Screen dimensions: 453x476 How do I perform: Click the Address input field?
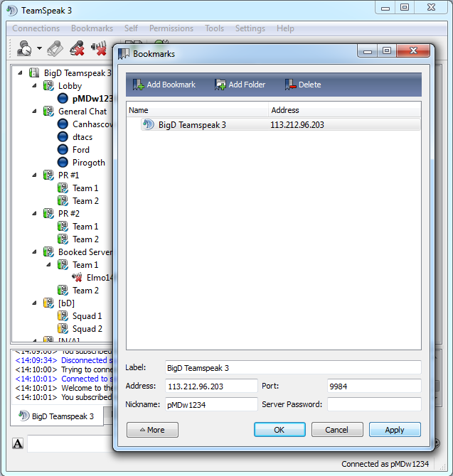tap(211, 386)
